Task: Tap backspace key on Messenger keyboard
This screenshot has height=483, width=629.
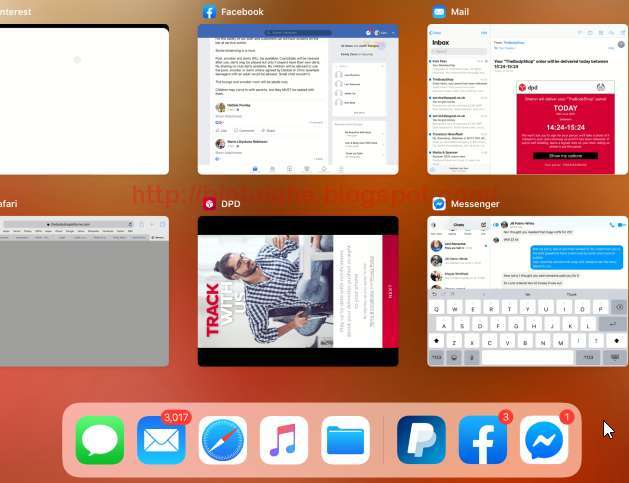Action: click(x=619, y=308)
